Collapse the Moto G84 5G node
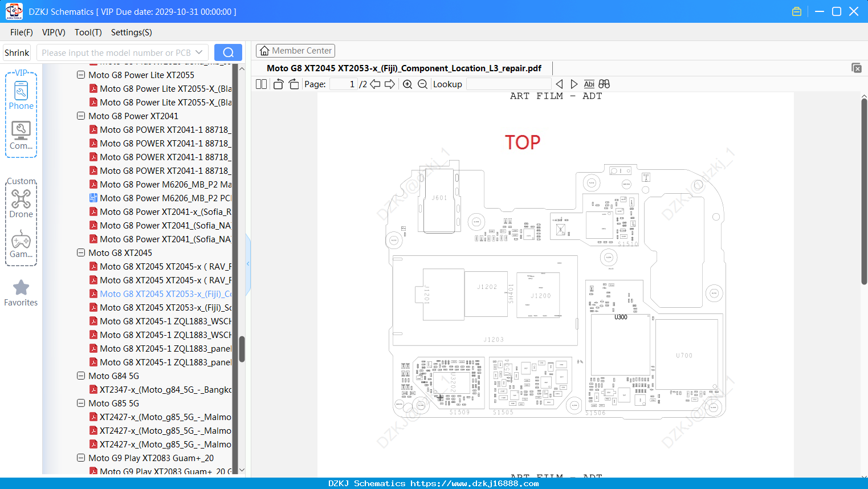The width and height of the screenshot is (868, 489). 81,376
